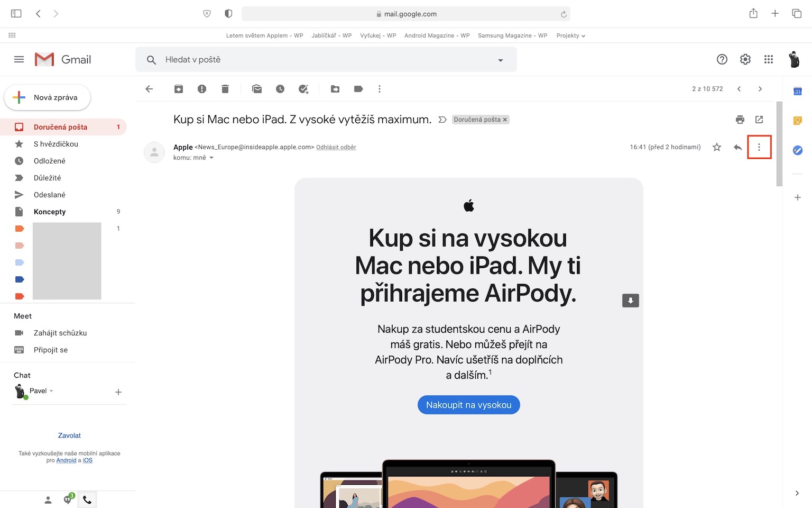Click the mail.google.com address bar
Viewport: 812px width, 508px height.
[x=406, y=14]
